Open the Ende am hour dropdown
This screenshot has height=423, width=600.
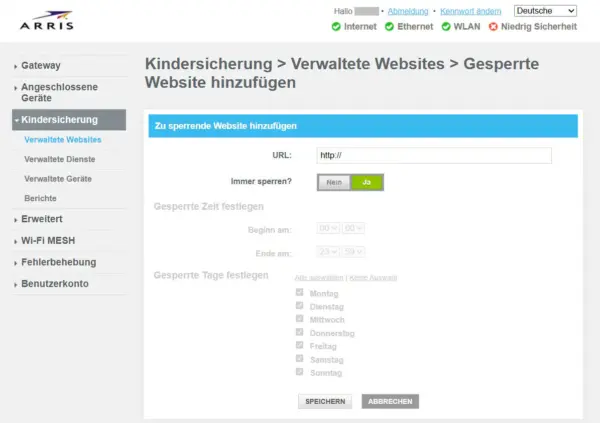328,252
